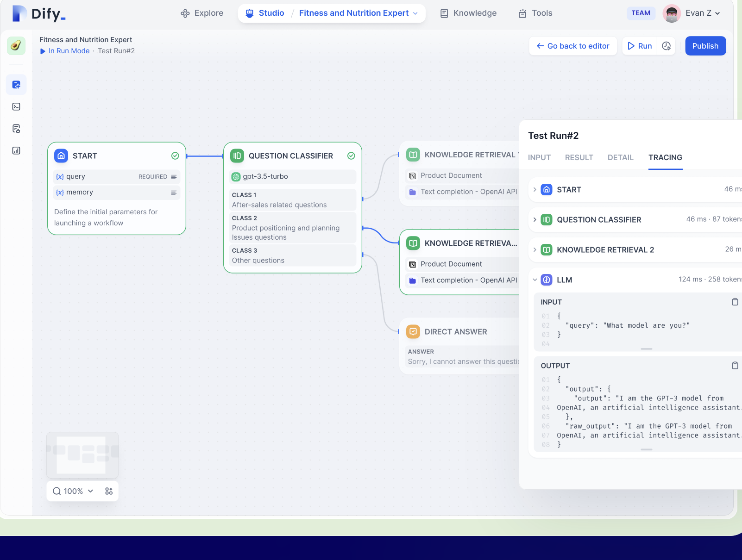This screenshot has width=742, height=560.
Task: Click the organize nodes grid icon
Action: tap(109, 491)
